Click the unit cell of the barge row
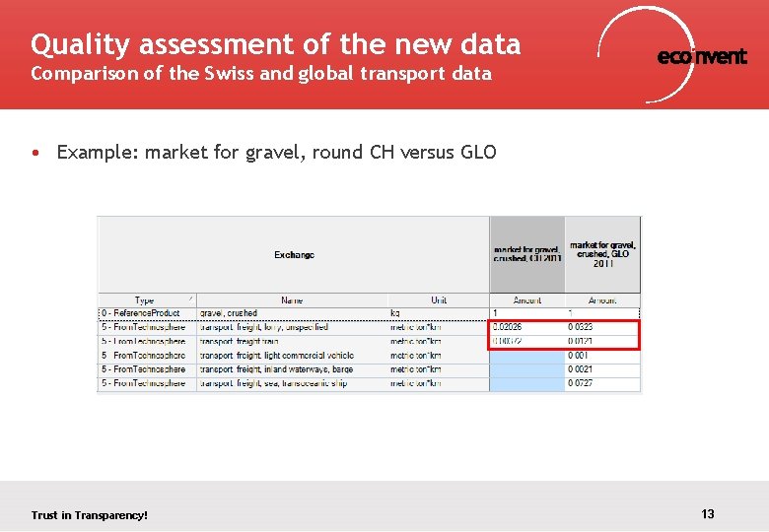769x532 pixels. [439, 369]
